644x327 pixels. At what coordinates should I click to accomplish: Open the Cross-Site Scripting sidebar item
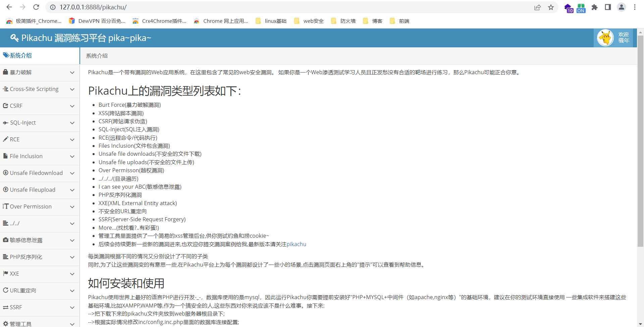40,89
